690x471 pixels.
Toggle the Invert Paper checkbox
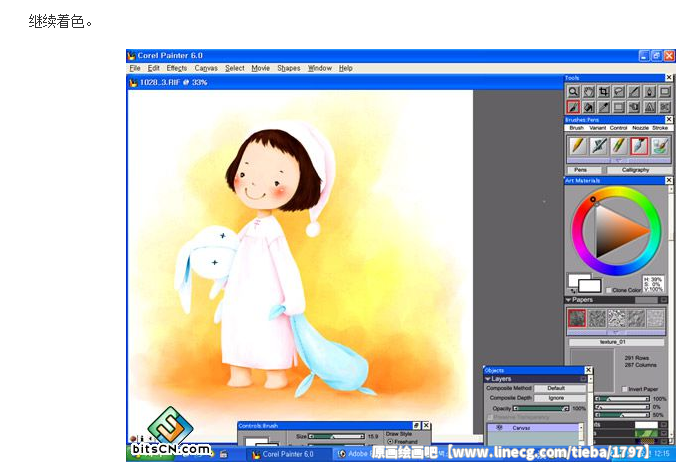coord(624,389)
